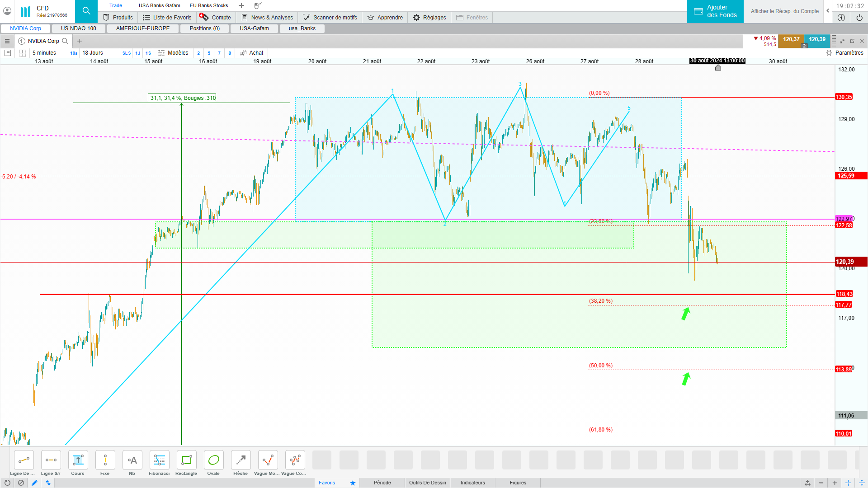Click the Ajouter des Fonds button
The width and height of the screenshot is (868, 488).
coord(715,11)
